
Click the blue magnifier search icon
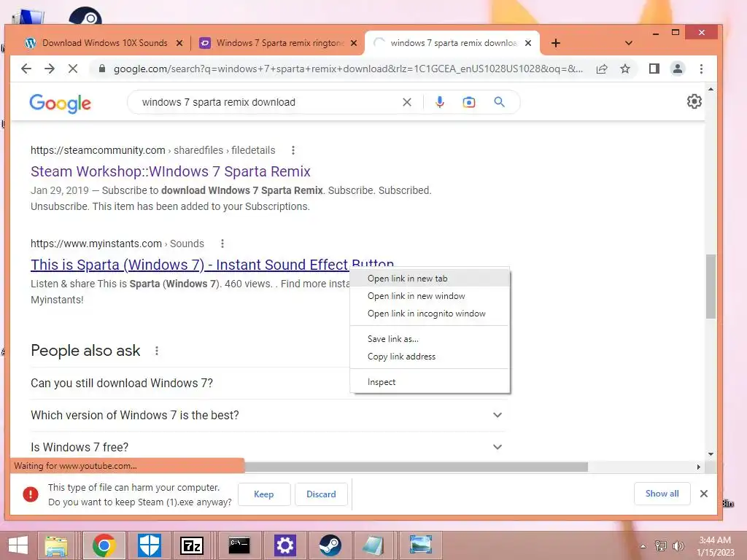point(499,102)
